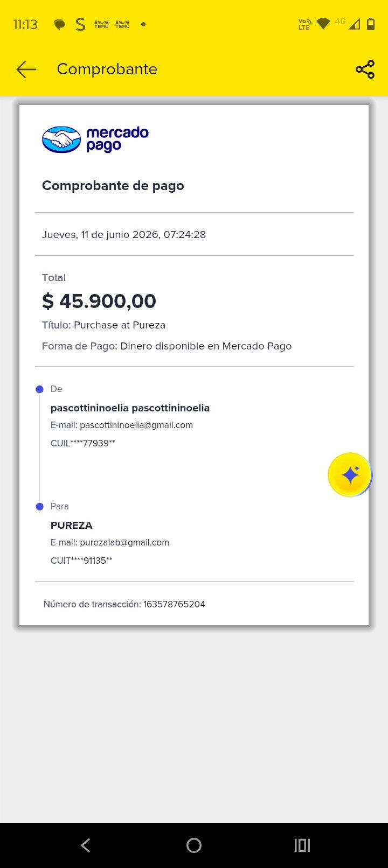Tap the floating blue sparkle assistant button
This screenshot has height=868, width=388.
(x=350, y=474)
